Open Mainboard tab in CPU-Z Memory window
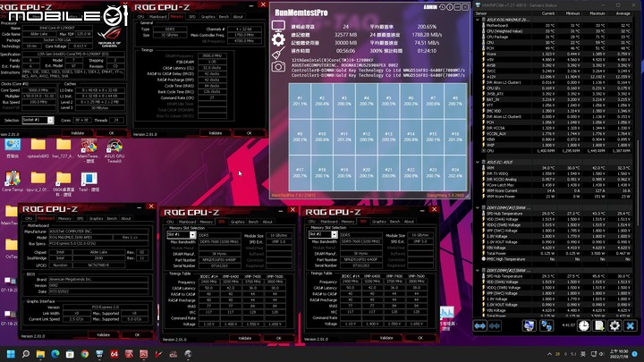Image resolution: width=644 pixels, height=362 pixels. tap(157, 17)
